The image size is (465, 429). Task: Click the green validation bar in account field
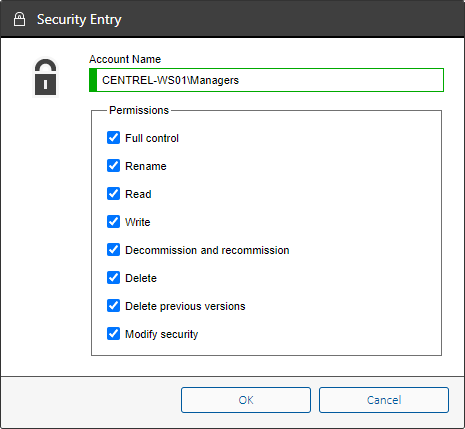pos(93,80)
